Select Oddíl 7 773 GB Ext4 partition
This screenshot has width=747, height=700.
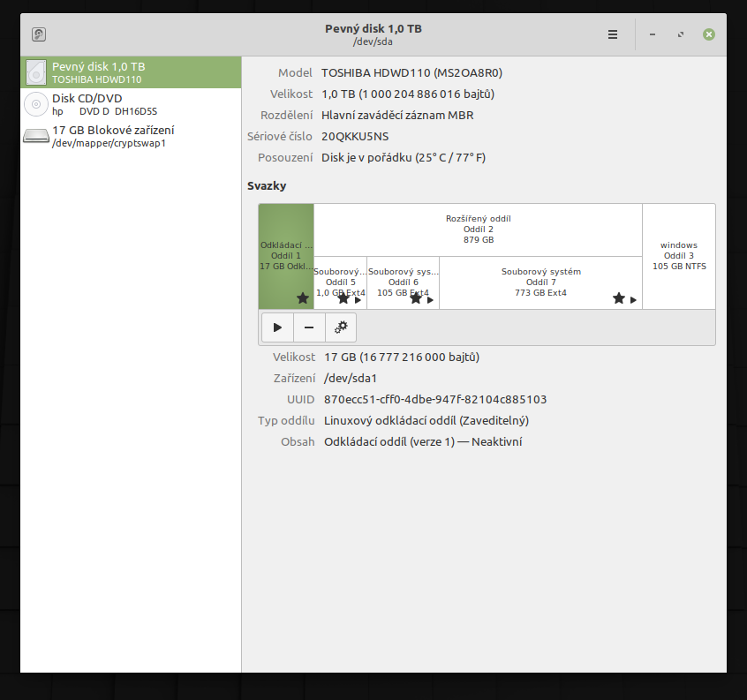(540, 278)
